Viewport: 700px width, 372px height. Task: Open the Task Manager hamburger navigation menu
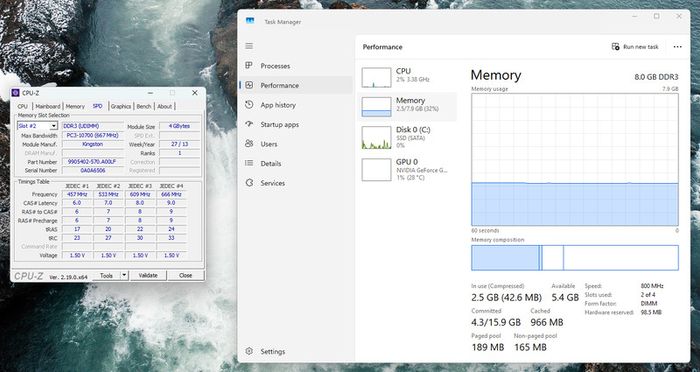[x=249, y=46]
